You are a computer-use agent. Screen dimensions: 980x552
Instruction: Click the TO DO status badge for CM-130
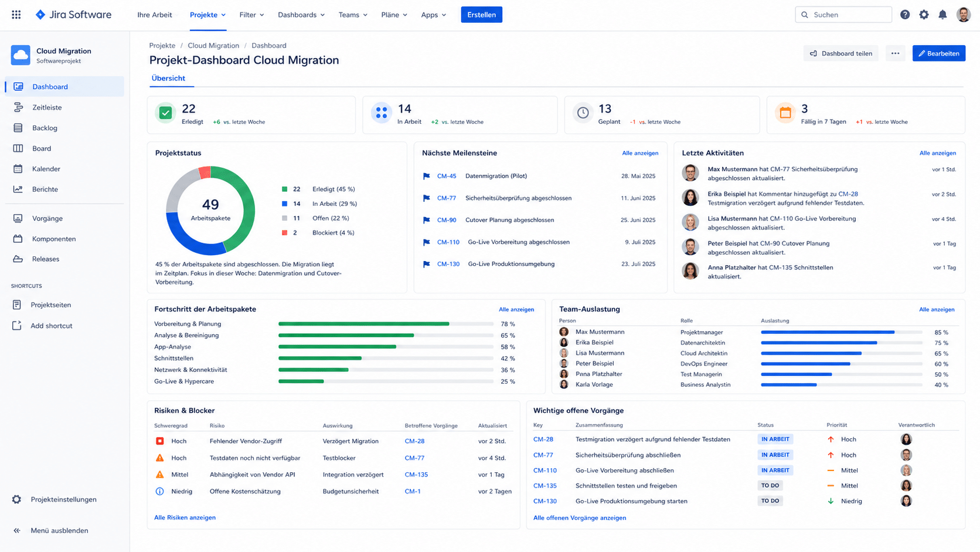click(x=770, y=501)
